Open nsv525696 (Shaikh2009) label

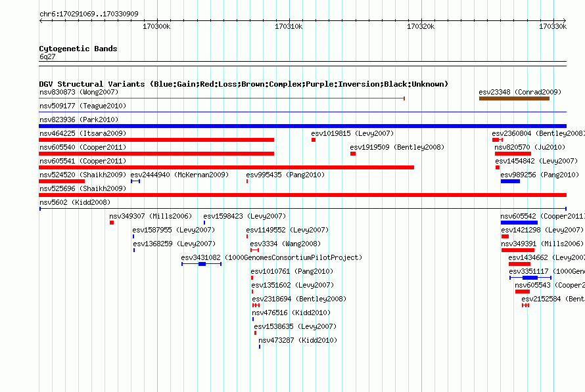(x=83, y=188)
